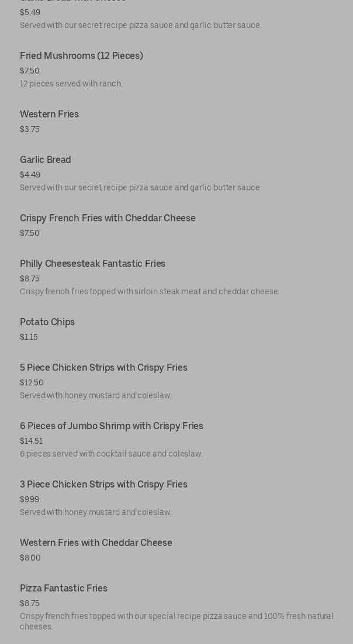The width and height of the screenshot is (353, 644).
Task: Tap the cocktail sauce and coleslaw description
Action: click(x=111, y=454)
